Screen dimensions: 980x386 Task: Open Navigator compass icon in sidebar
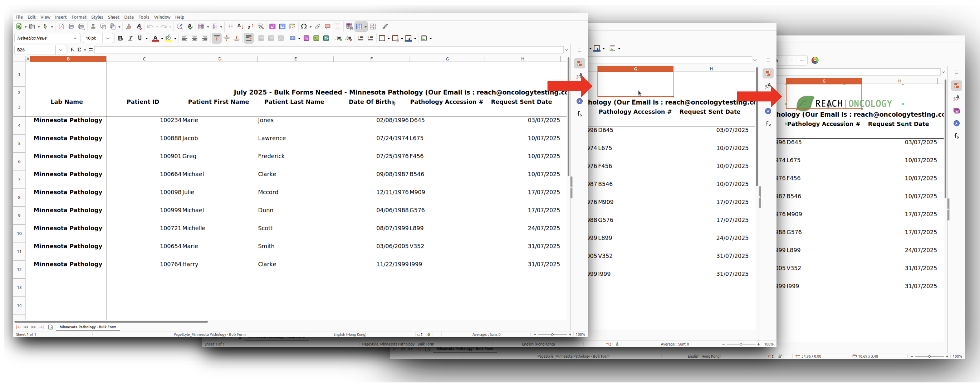point(579,101)
